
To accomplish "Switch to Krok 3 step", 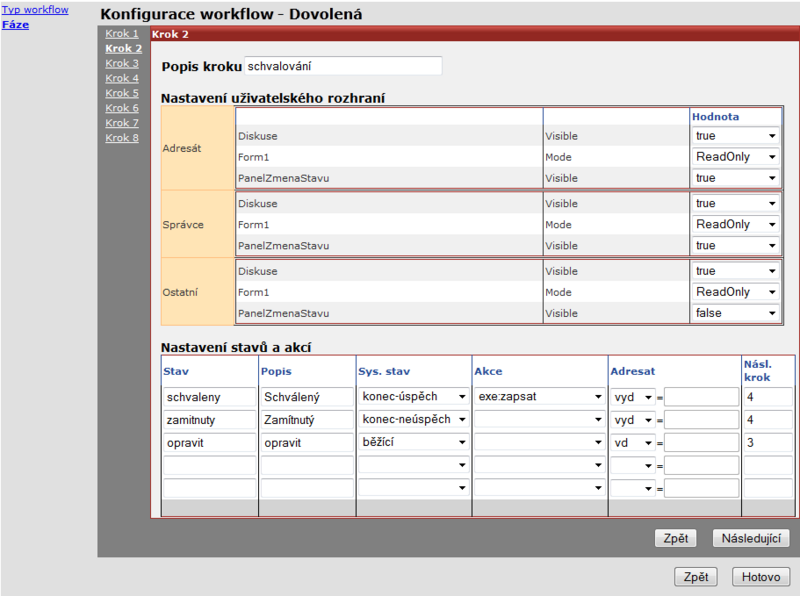I will pyautogui.click(x=122, y=63).
